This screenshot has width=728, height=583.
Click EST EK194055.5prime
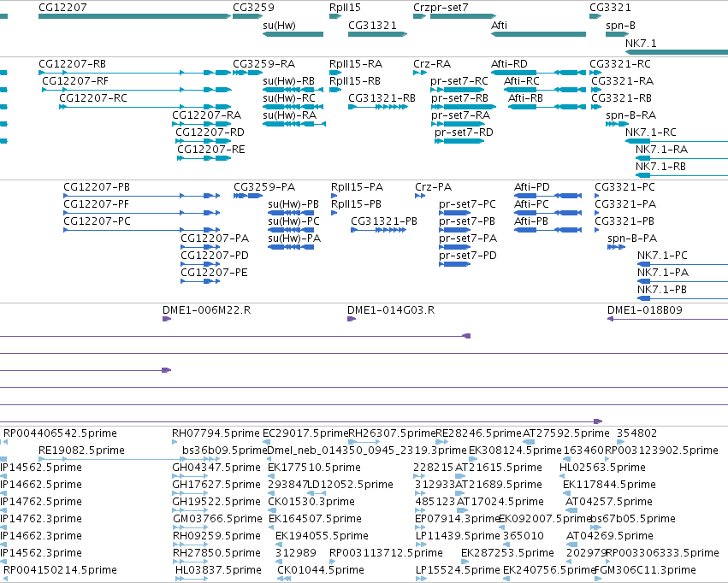322,536
